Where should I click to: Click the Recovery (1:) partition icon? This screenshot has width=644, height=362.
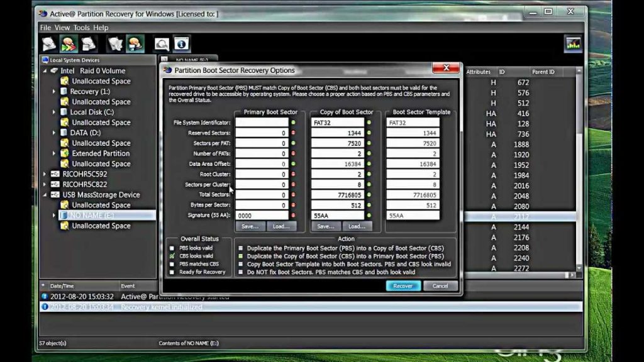[64, 91]
